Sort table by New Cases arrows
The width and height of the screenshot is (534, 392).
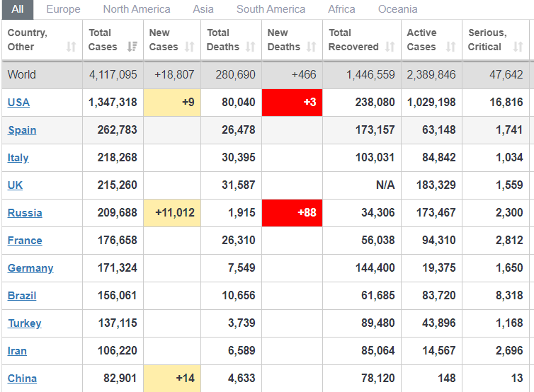(189, 47)
